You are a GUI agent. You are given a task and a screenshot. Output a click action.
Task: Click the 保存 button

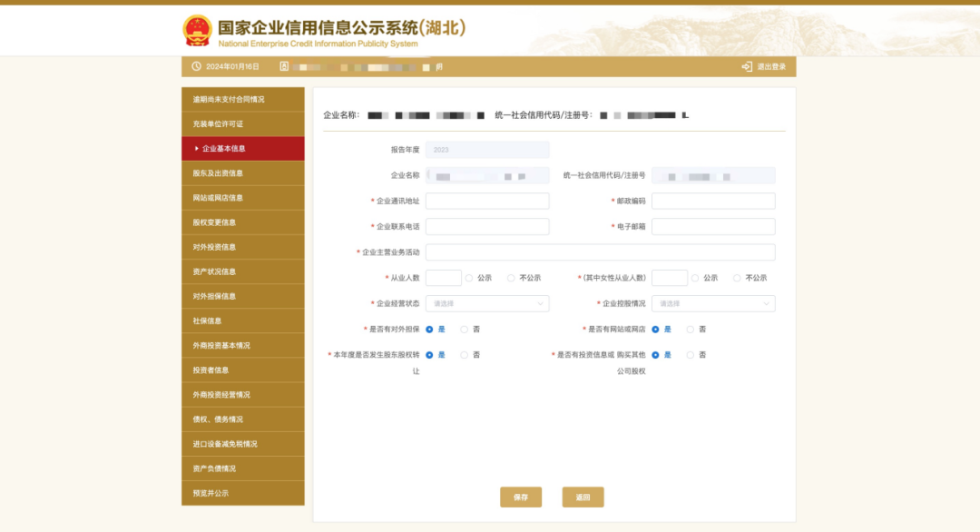click(x=521, y=498)
